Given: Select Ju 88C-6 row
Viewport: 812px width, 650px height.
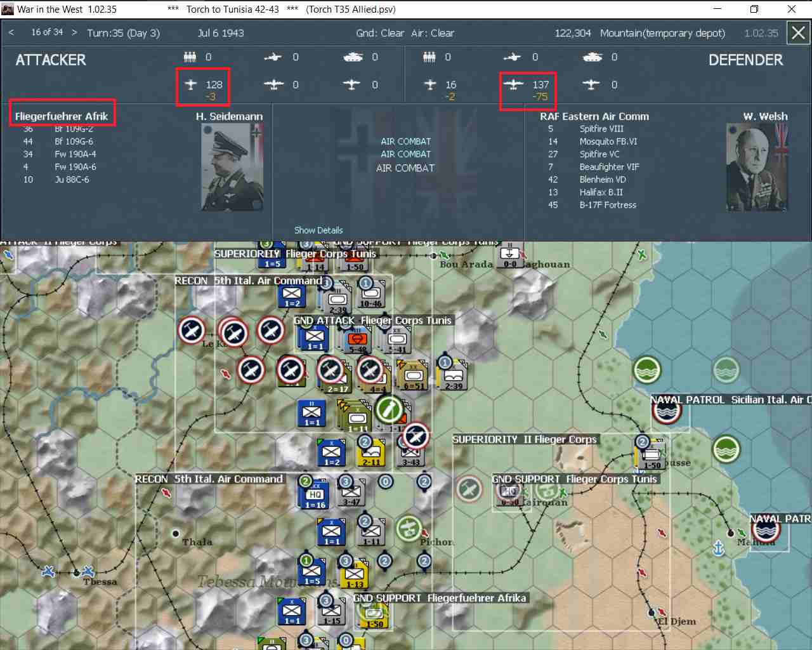Looking at the screenshot, I should (x=56, y=180).
